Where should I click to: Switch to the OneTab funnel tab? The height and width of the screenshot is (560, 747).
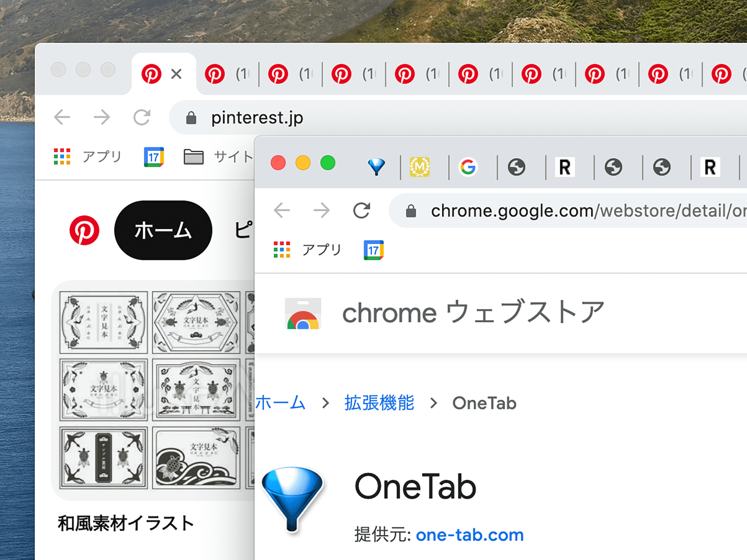[x=376, y=167]
